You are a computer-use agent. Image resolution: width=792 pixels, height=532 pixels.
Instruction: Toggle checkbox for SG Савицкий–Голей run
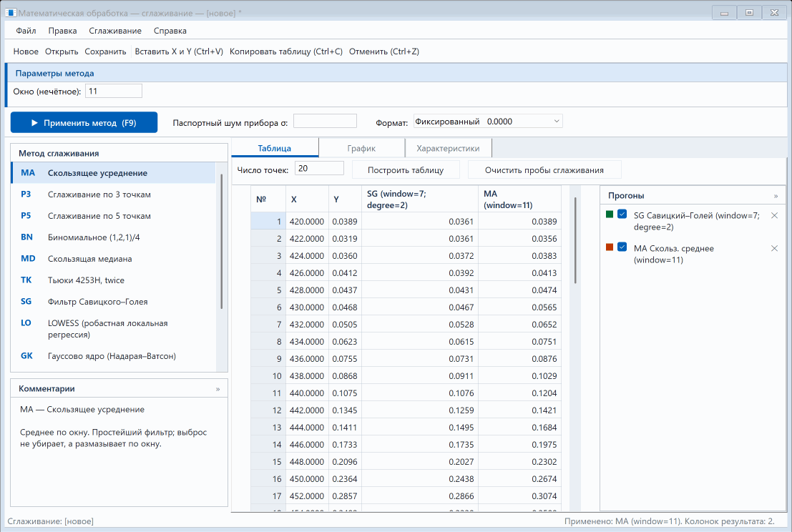(622, 215)
